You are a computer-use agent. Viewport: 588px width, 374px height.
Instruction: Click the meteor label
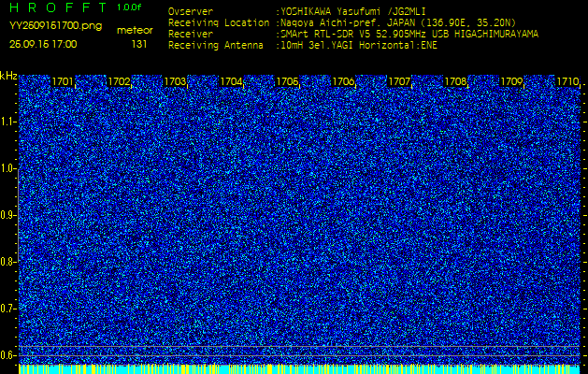[135, 31]
